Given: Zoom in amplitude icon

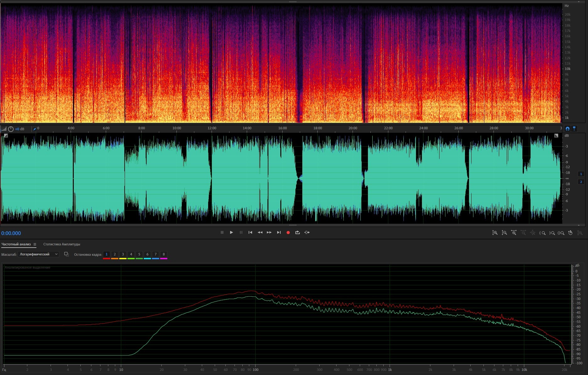Looking at the screenshot, I should pyautogui.click(x=495, y=233).
